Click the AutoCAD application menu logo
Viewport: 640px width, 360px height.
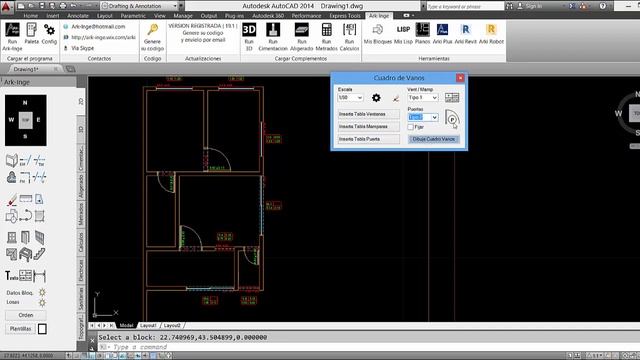(x=6, y=6)
